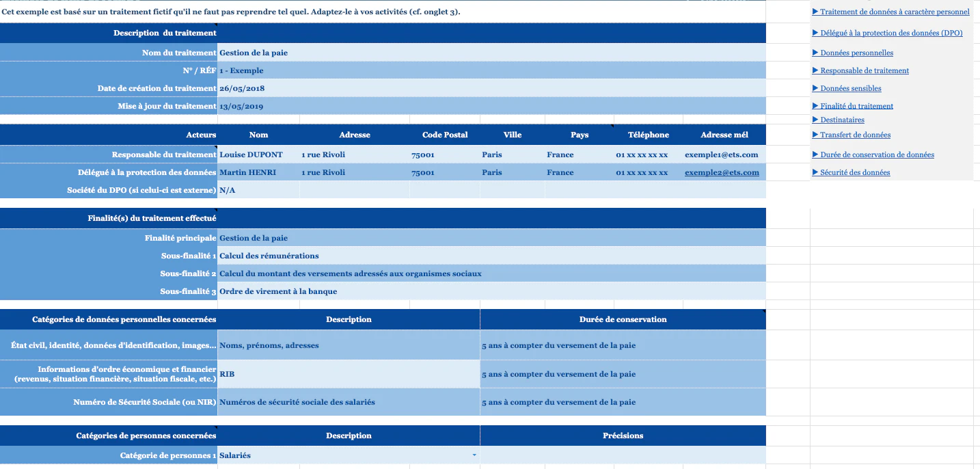The image size is (980, 469).
Task: Select the RIB description cell
Action: (349, 374)
